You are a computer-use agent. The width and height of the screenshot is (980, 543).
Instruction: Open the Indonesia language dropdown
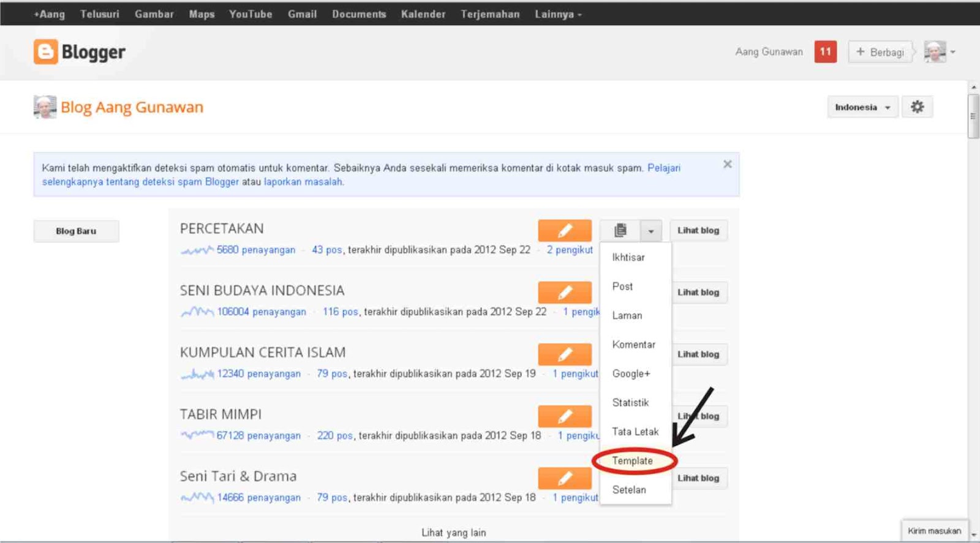tap(862, 107)
